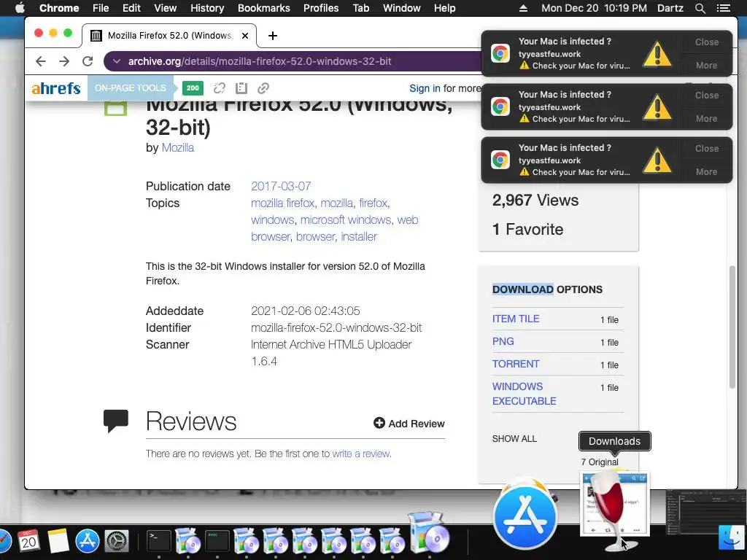Viewport: 747px width, 560px height.
Task: Click the Reviews speech bubble icon
Action: coord(116,421)
